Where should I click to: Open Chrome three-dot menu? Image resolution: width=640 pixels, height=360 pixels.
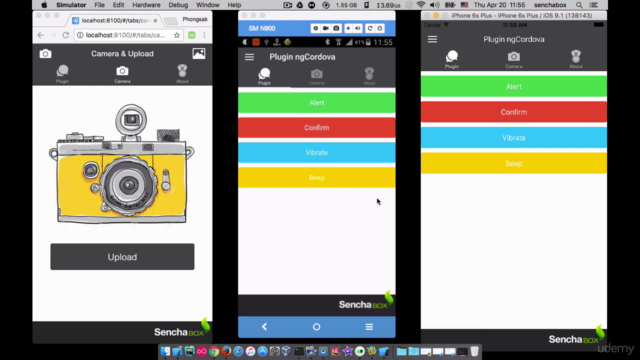204,35
